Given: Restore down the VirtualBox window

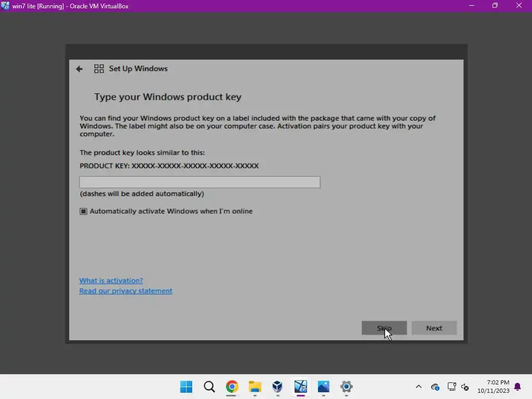Looking at the screenshot, I should [495, 5].
